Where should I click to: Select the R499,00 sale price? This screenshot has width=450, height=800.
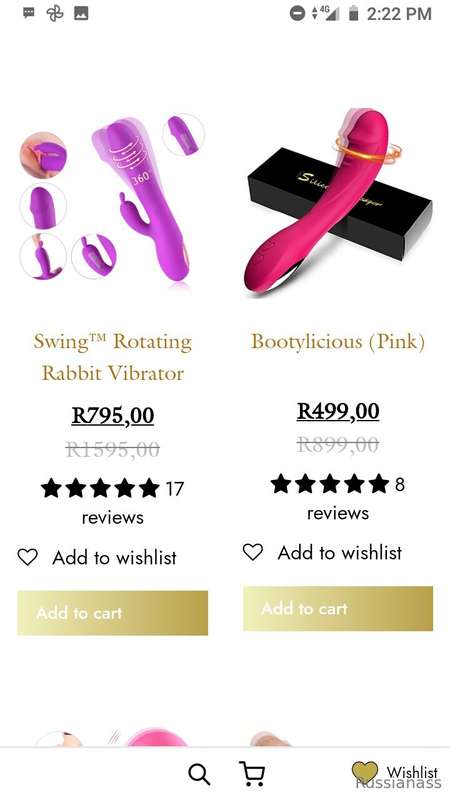point(338,411)
